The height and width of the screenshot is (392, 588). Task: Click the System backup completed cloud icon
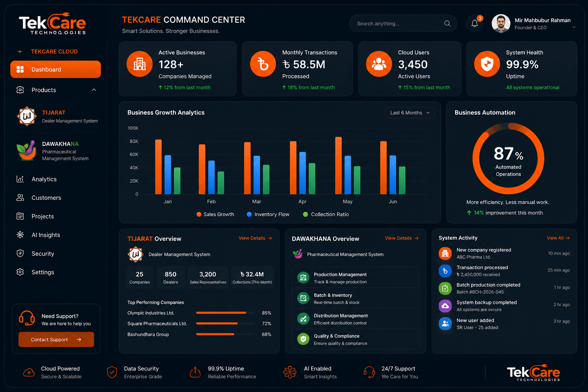445,306
